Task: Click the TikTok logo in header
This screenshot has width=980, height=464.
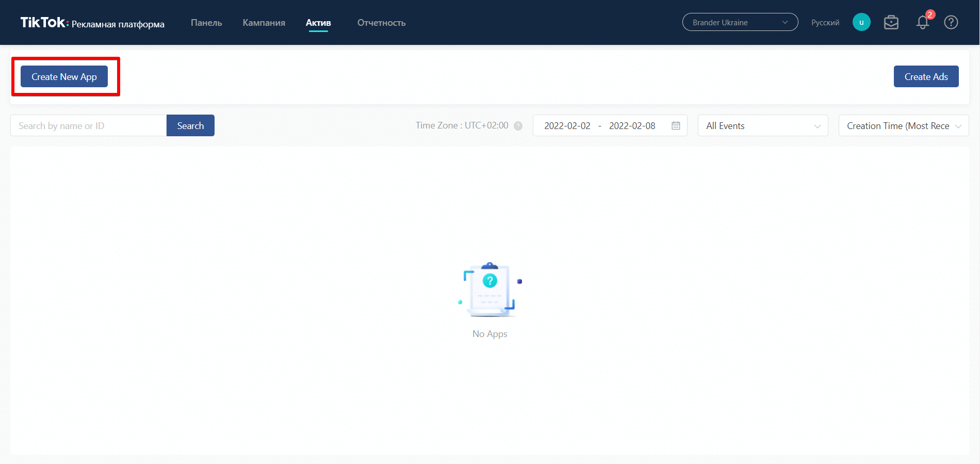Action: pos(43,23)
